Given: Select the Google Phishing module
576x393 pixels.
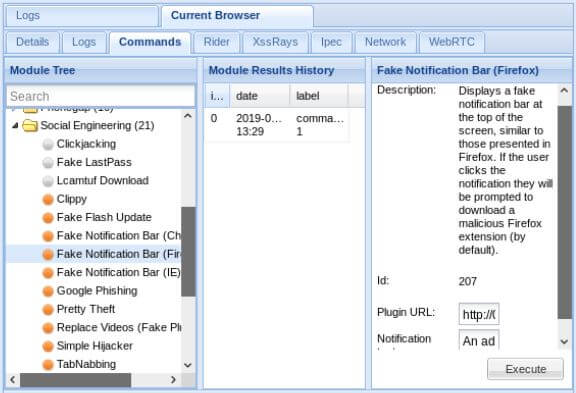Looking at the screenshot, I should pos(97,291).
